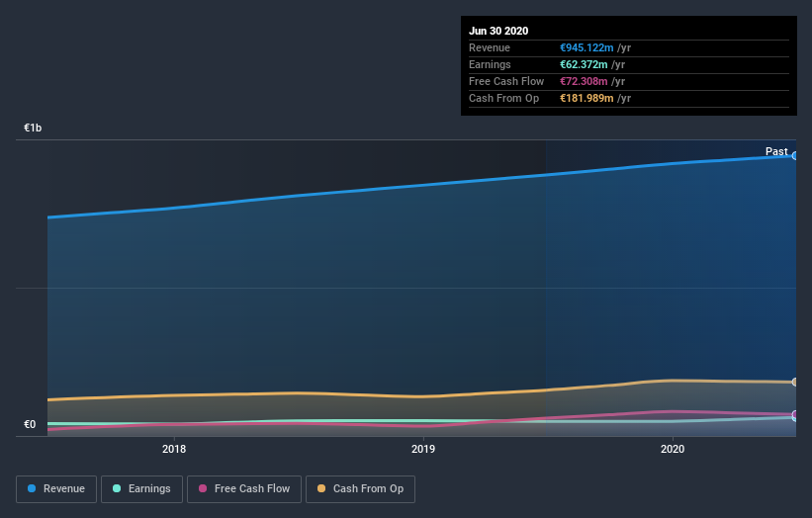Click the Cash From Op label in tooltip
Image resolution: width=812 pixels, height=518 pixels.
click(503, 98)
